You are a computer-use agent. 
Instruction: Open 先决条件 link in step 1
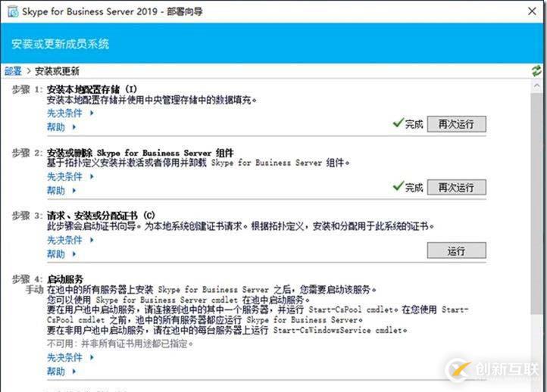64,113
